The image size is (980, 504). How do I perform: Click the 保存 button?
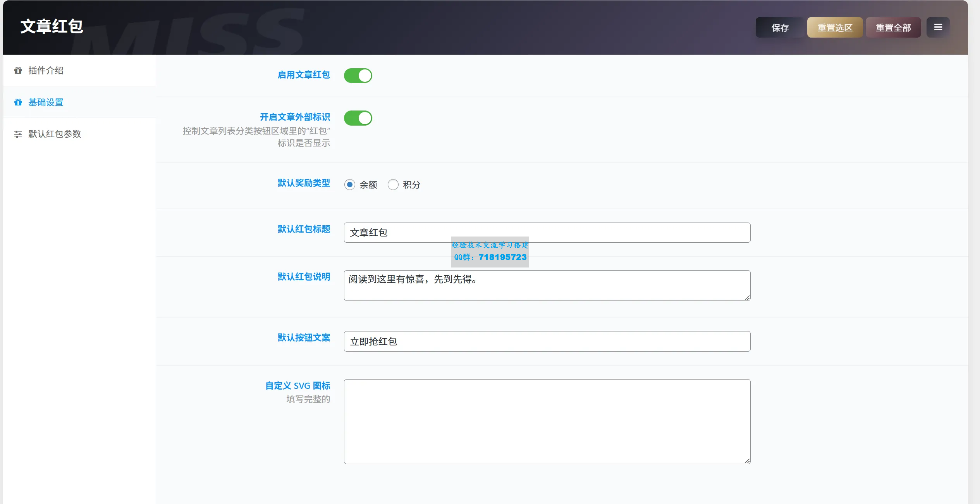tap(780, 28)
